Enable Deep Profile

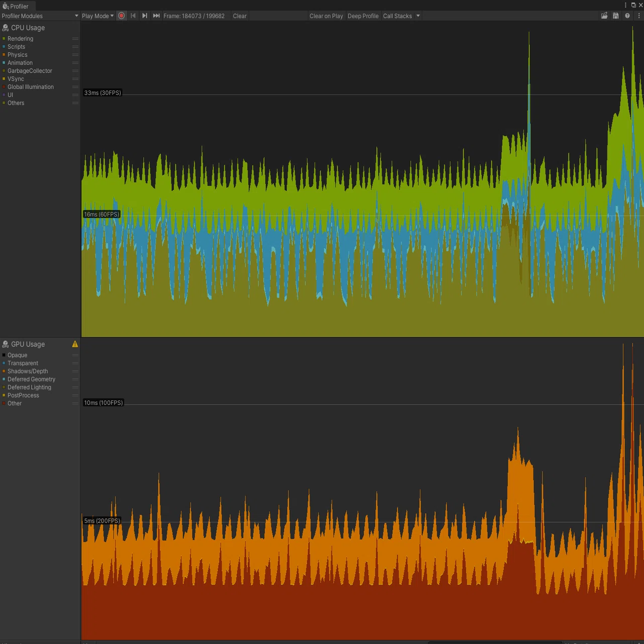(x=363, y=16)
